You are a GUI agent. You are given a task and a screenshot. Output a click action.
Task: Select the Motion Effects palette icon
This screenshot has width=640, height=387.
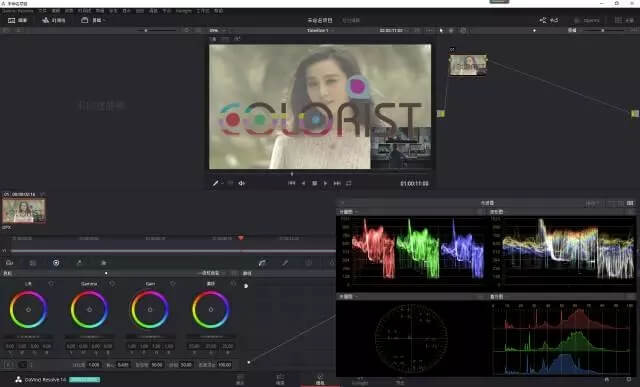(x=103, y=263)
